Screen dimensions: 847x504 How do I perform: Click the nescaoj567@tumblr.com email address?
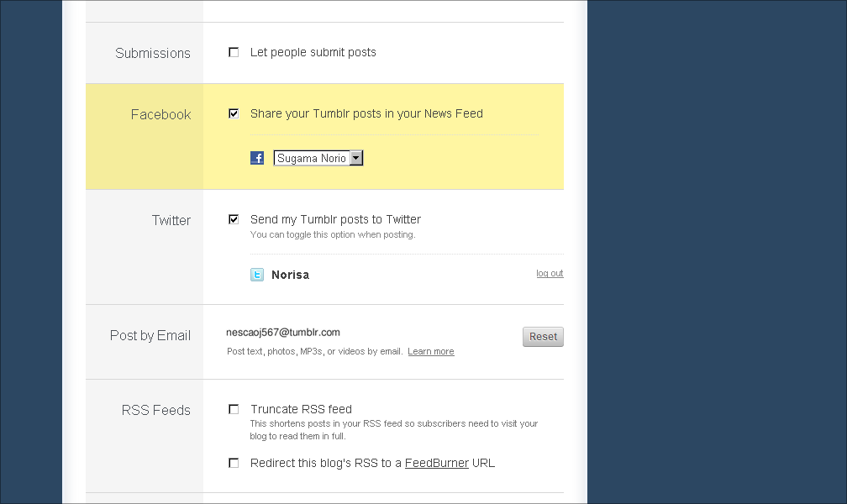pos(283,332)
